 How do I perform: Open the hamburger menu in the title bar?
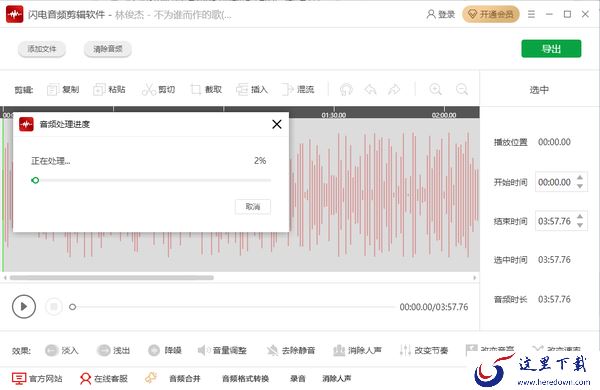coord(531,15)
